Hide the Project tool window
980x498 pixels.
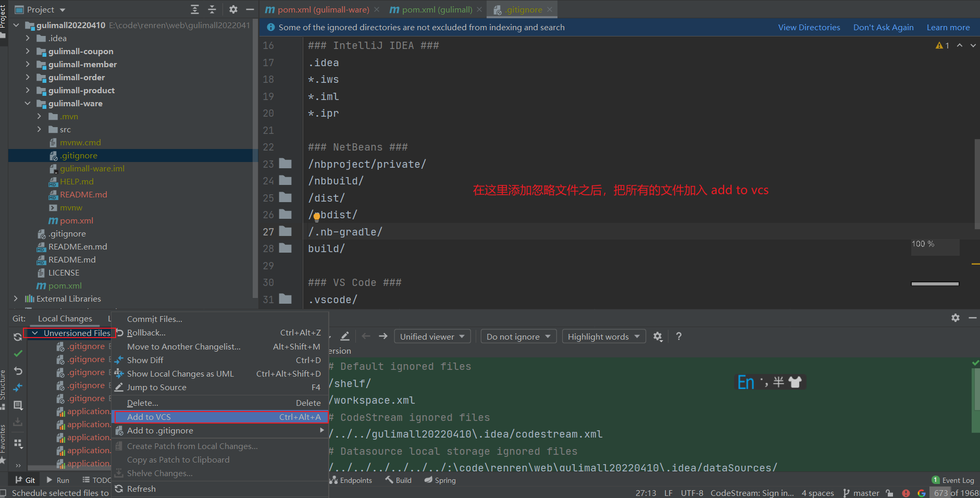[250, 9]
